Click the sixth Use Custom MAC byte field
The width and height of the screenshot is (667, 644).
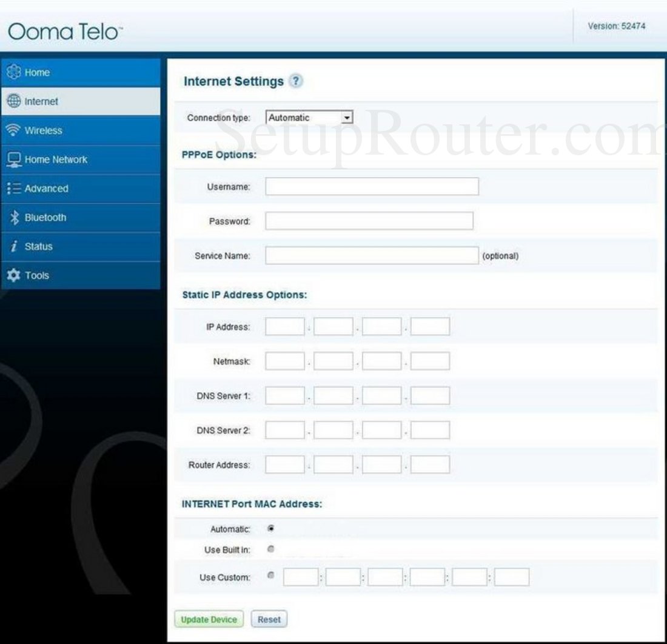(x=512, y=577)
